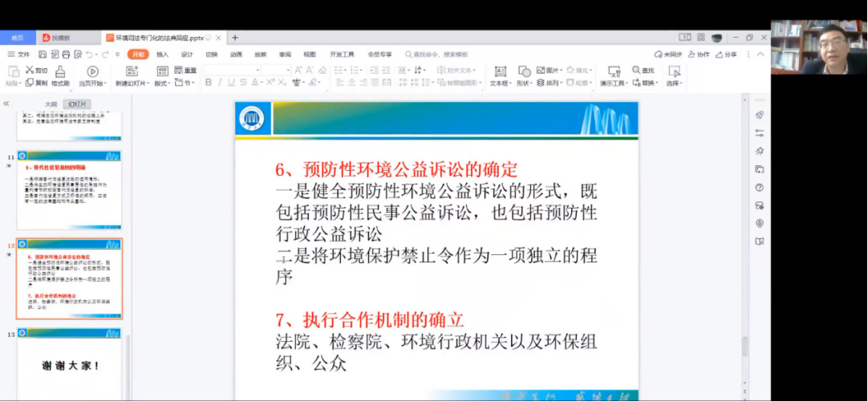Click the Picture (图片) insert icon
868x402 pixels.
pyautogui.click(x=548, y=71)
